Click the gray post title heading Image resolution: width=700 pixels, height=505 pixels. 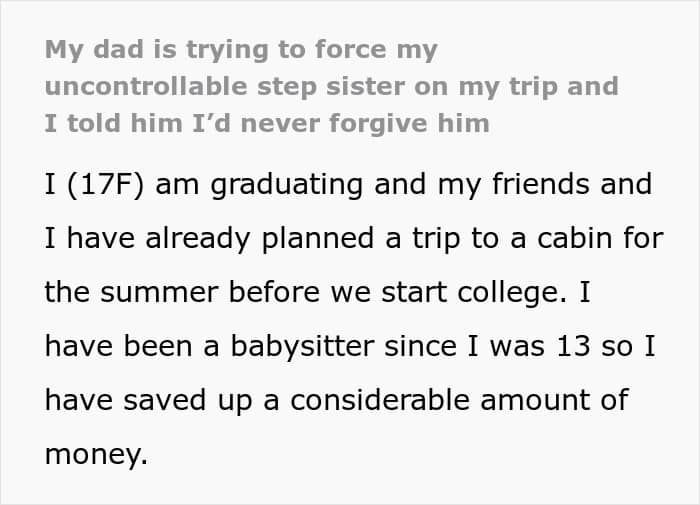point(331,87)
